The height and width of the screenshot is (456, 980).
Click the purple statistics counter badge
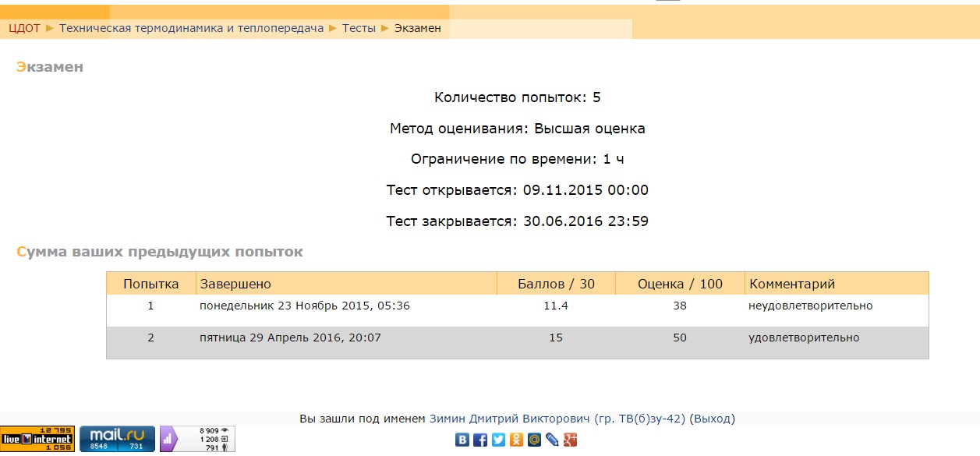click(197, 439)
